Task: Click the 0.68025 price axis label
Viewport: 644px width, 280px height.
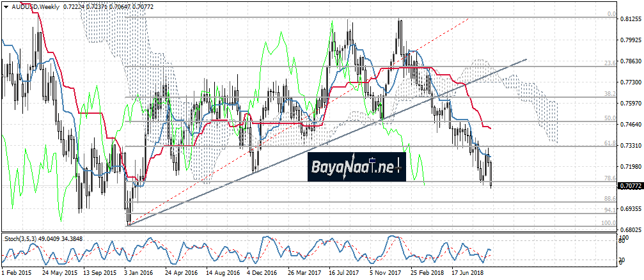Action: [x=630, y=229]
